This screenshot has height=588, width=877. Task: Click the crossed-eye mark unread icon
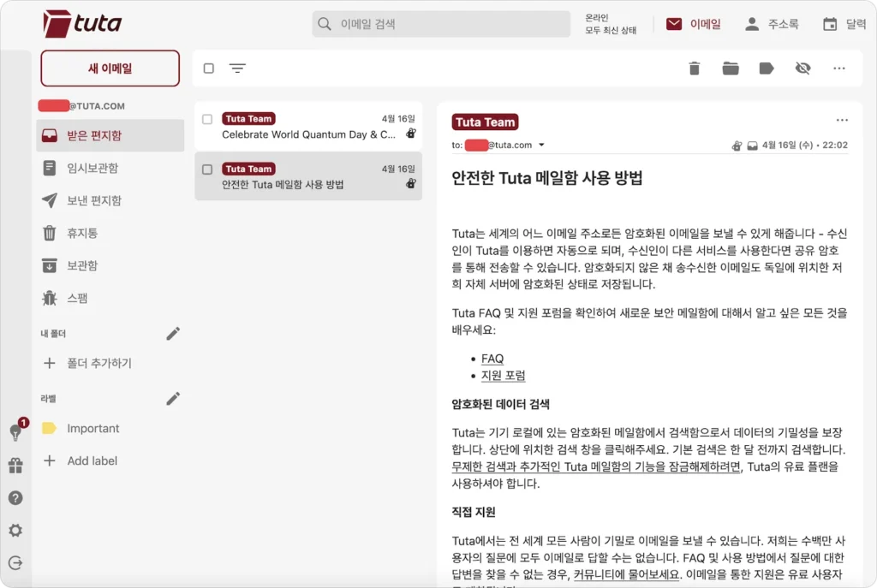[802, 68]
